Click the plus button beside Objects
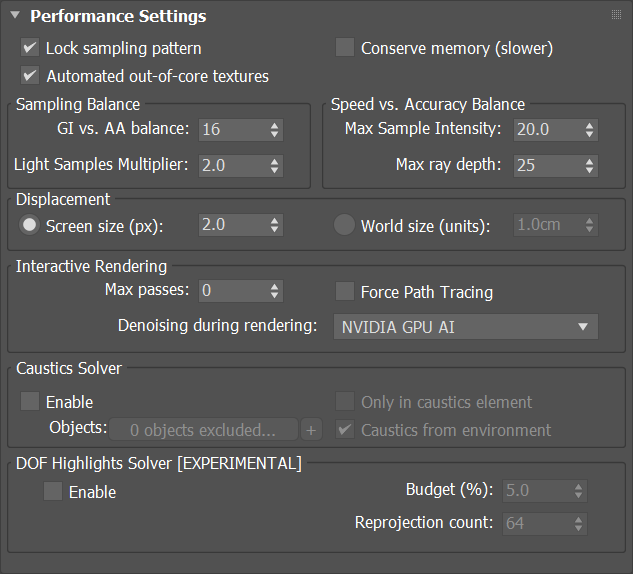 (311, 429)
